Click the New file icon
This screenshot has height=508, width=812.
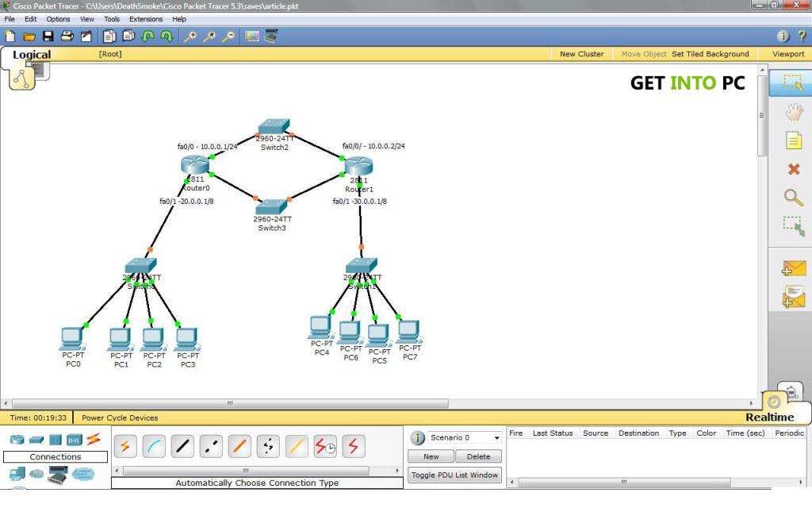pos(10,37)
